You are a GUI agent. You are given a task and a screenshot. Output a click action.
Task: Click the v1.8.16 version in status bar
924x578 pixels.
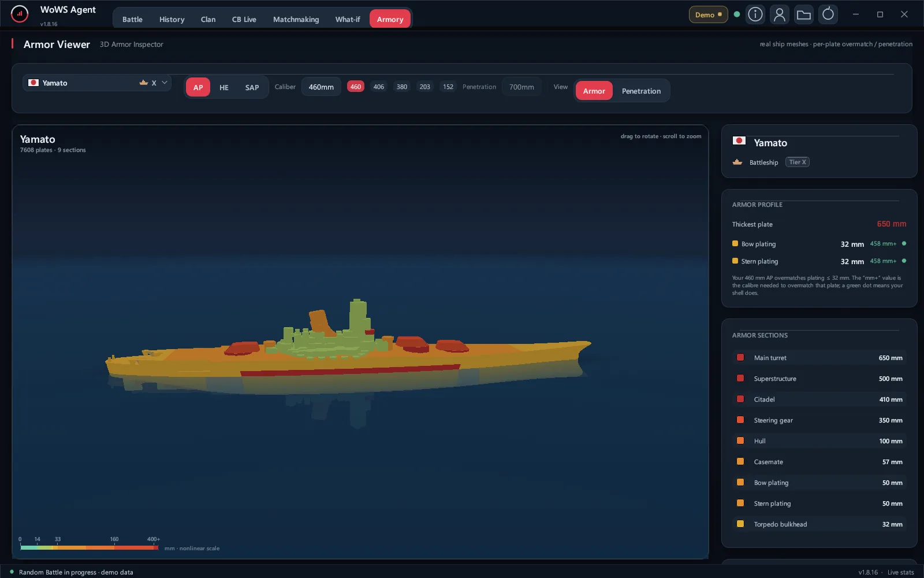coord(868,572)
